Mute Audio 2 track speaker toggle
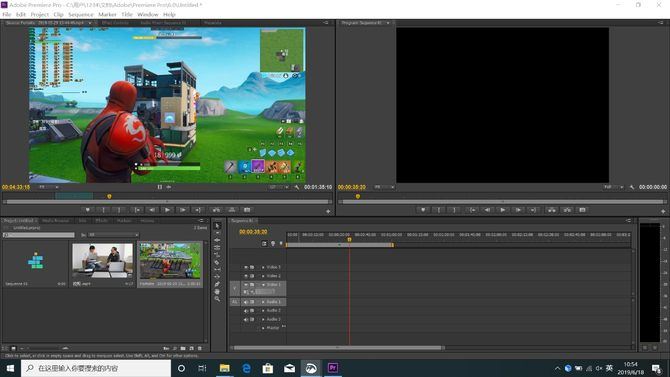 pos(246,311)
